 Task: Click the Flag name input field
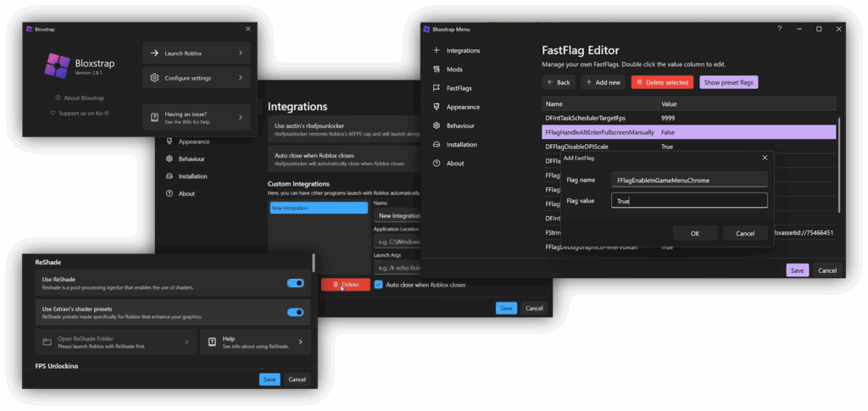click(x=689, y=180)
